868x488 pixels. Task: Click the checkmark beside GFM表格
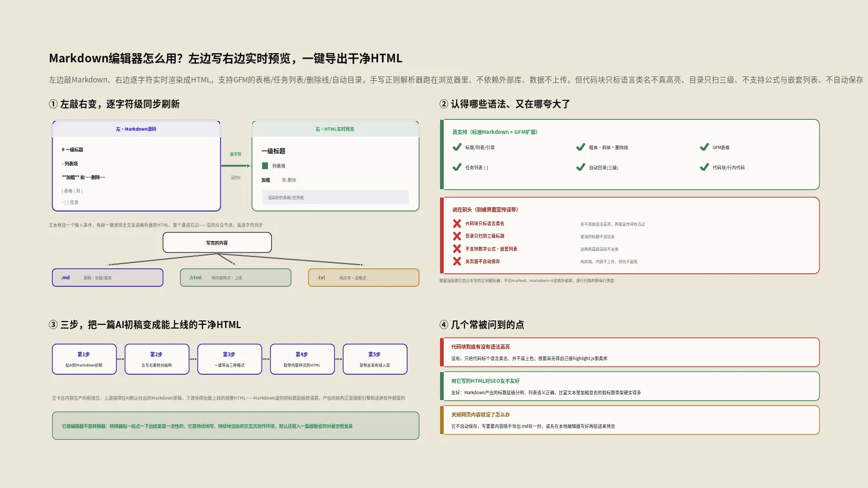tap(704, 147)
